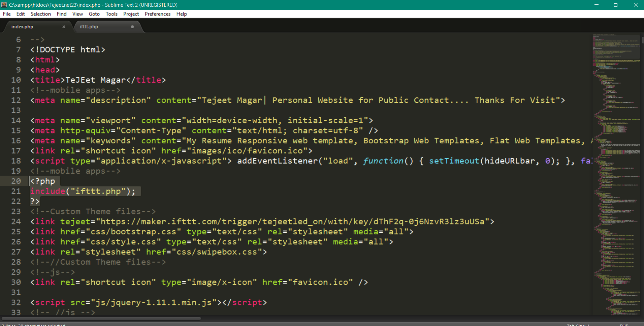Click line number 24 in gutter
This screenshot has width=644, height=326.
point(16,221)
